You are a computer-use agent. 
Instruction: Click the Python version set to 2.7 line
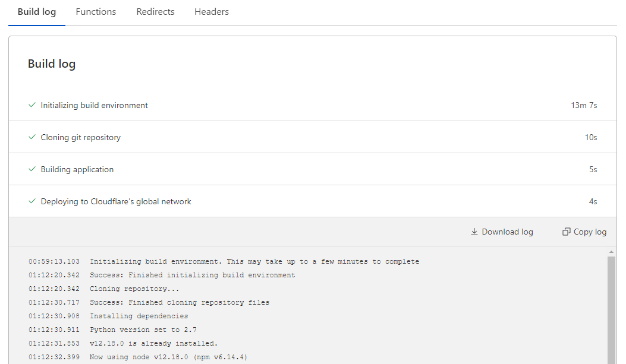(143, 330)
